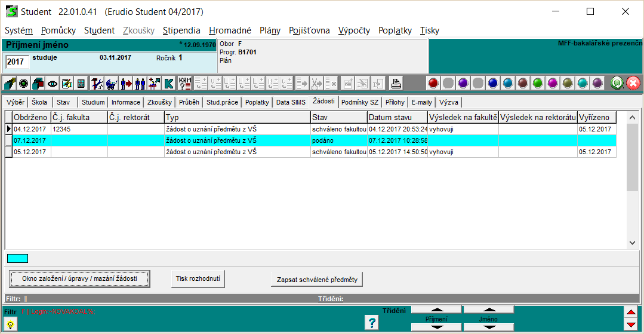Click the red ball in the toolbar

coord(433,83)
